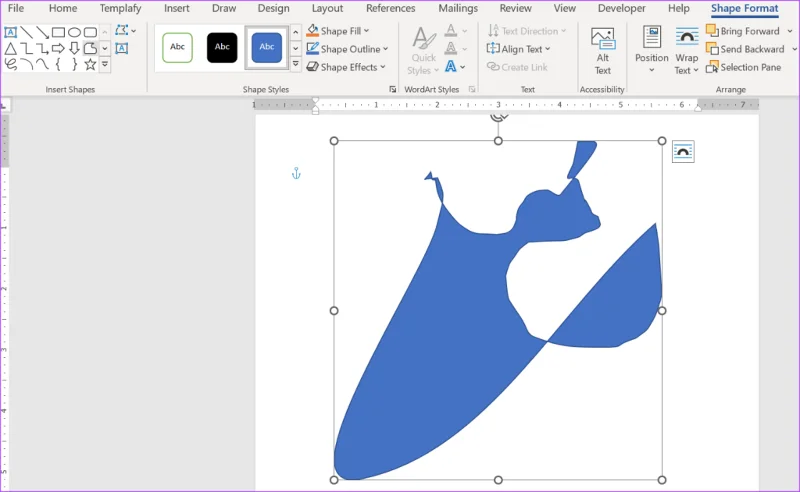
Task: Select the Right Brace shape
Action: (x=74, y=64)
